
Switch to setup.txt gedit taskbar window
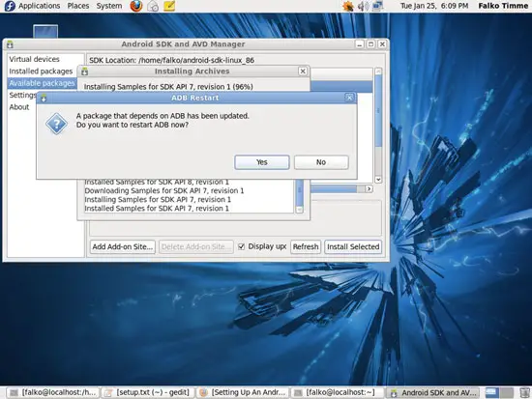pos(147,393)
